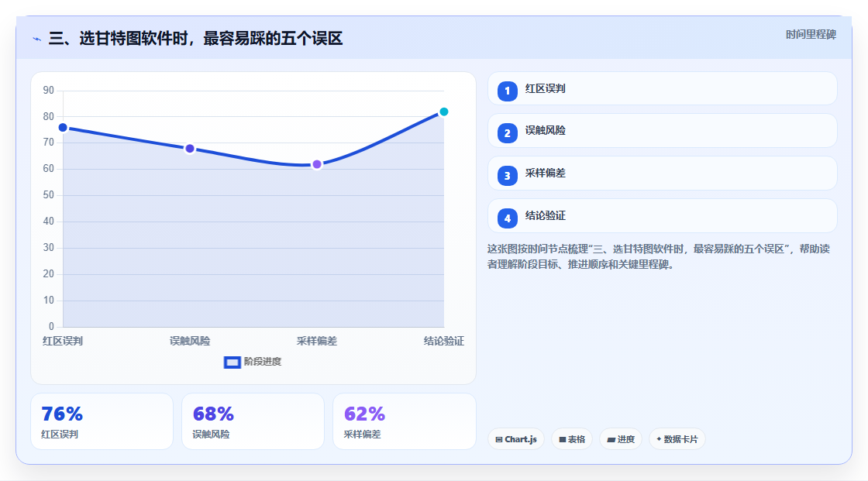Toggle the 阶段进度 legend swatch
This screenshot has width=868, height=481.
(x=232, y=362)
